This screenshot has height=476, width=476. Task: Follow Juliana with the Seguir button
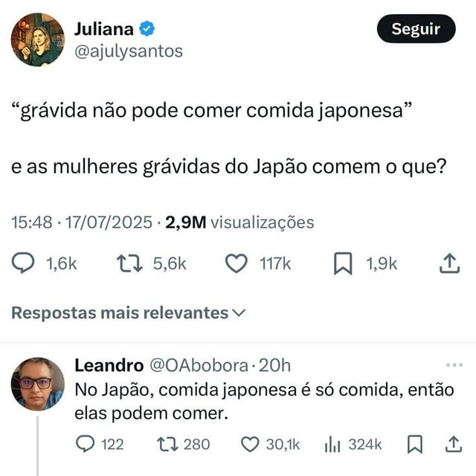click(416, 29)
